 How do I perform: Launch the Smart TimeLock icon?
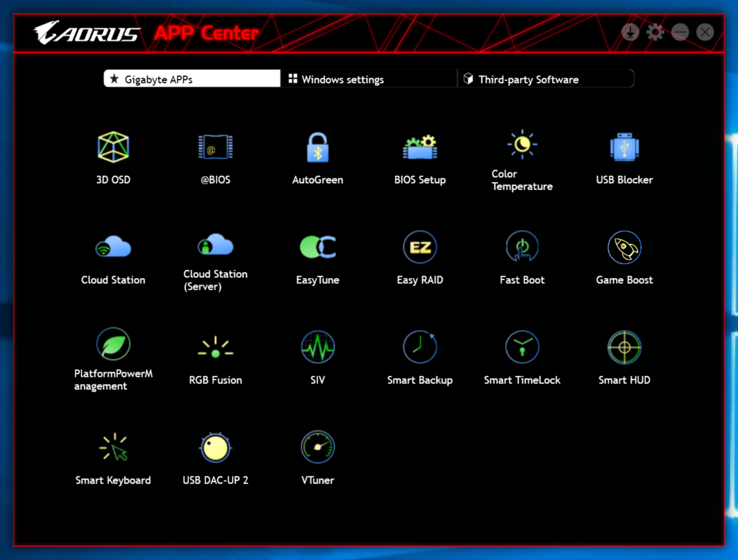[x=522, y=347]
